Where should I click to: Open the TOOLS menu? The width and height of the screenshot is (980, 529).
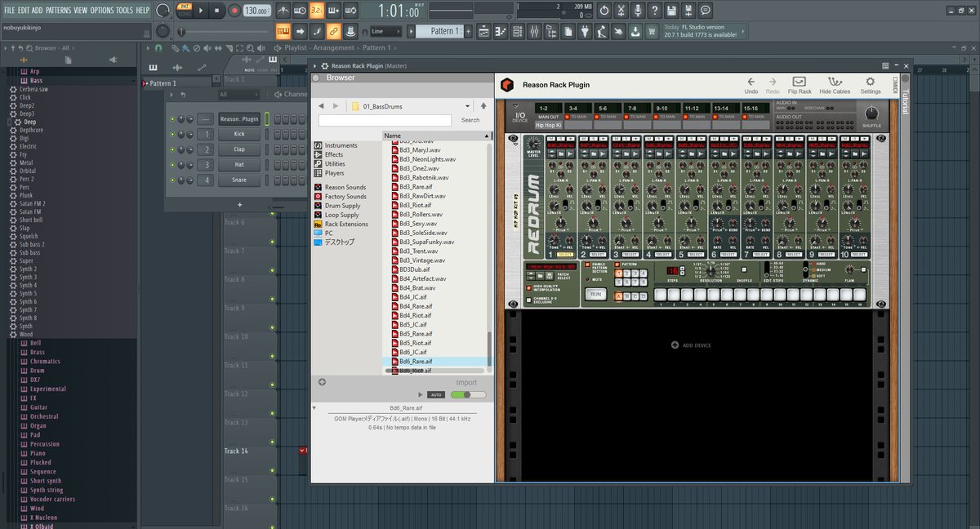point(124,10)
